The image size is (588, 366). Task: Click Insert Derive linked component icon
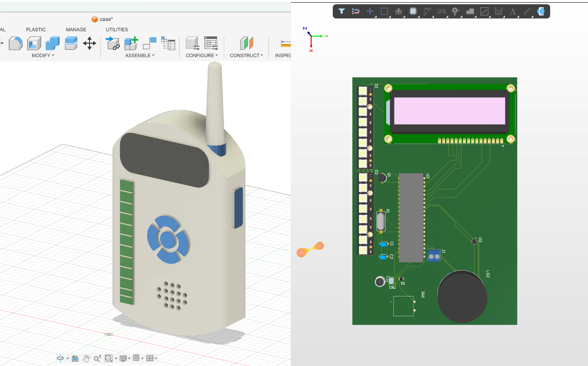pyautogui.click(x=113, y=43)
